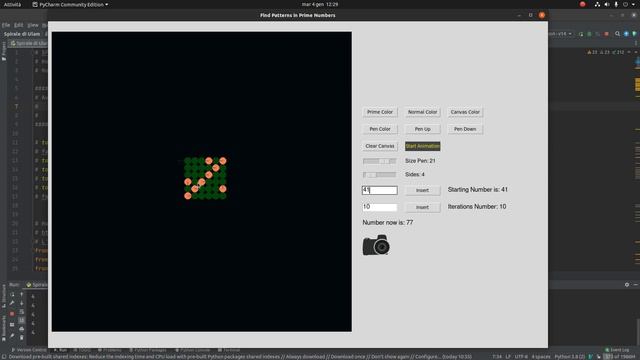Image resolution: width=640 pixels, height=360 pixels.
Task: Click the volume tray icon
Action: tap(607, 4)
